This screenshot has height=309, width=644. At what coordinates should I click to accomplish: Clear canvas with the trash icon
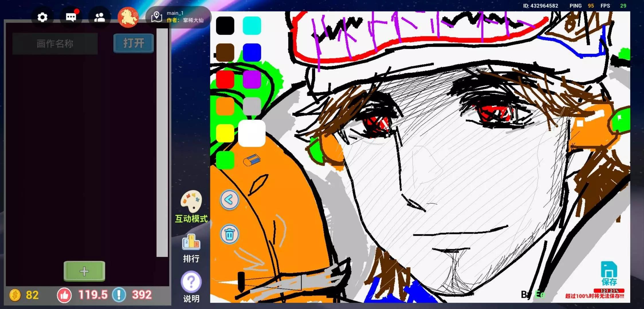[x=229, y=234]
